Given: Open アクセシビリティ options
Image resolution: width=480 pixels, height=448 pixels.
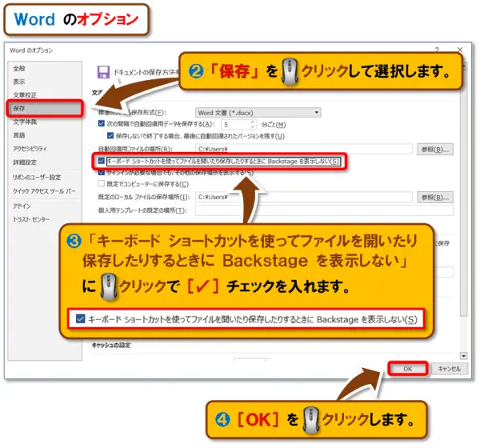Looking at the screenshot, I should (x=30, y=149).
